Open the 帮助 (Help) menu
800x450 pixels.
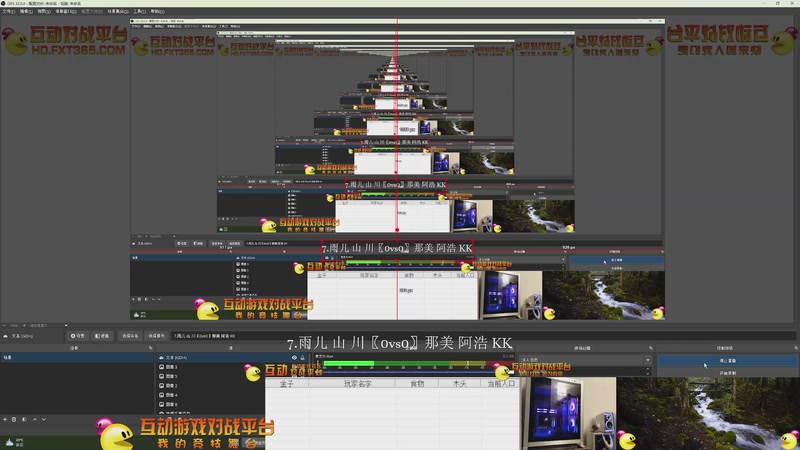[x=157, y=11]
